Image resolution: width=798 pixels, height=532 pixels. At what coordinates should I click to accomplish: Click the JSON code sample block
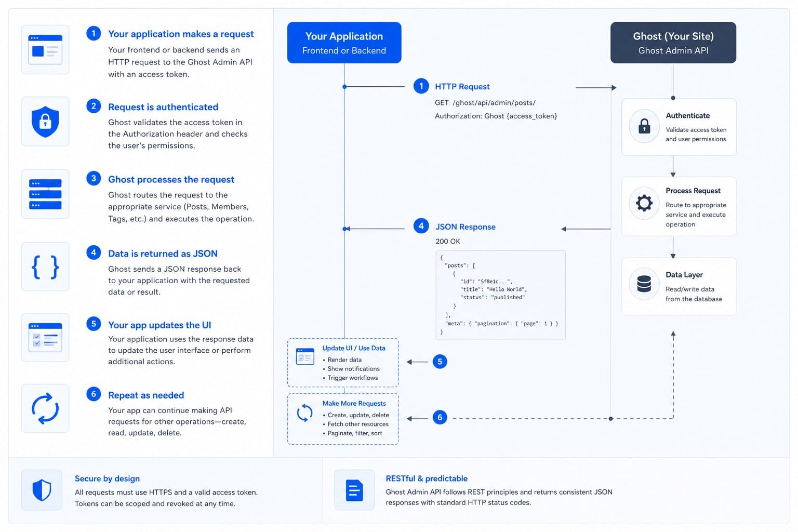pyautogui.click(x=500, y=295)
